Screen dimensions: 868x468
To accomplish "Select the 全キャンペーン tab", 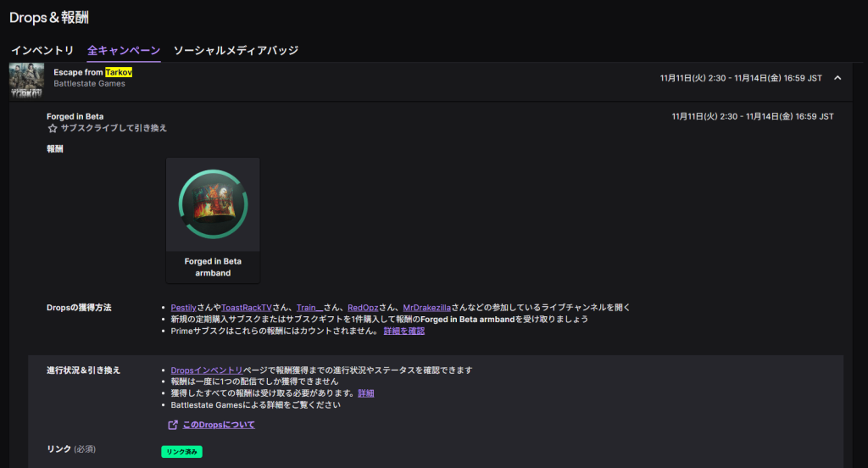I will tap(124, 51).
